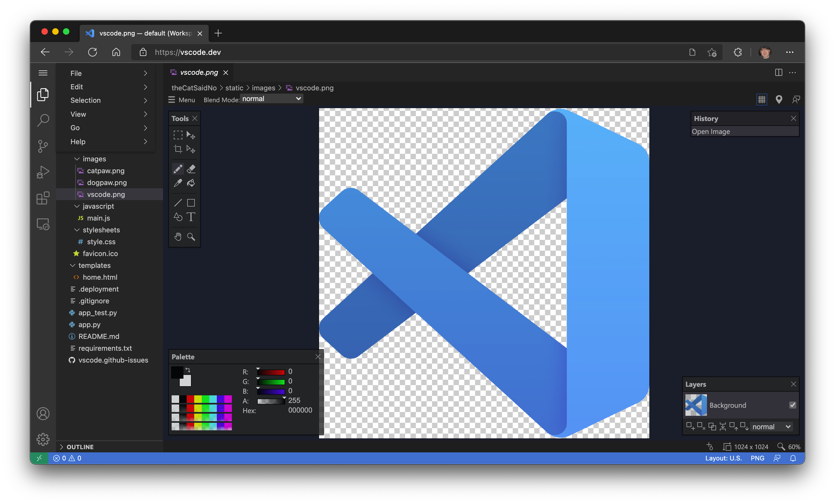Select the Color Picker tool
The width and height of the screenshot is (835, 504).
178,183
